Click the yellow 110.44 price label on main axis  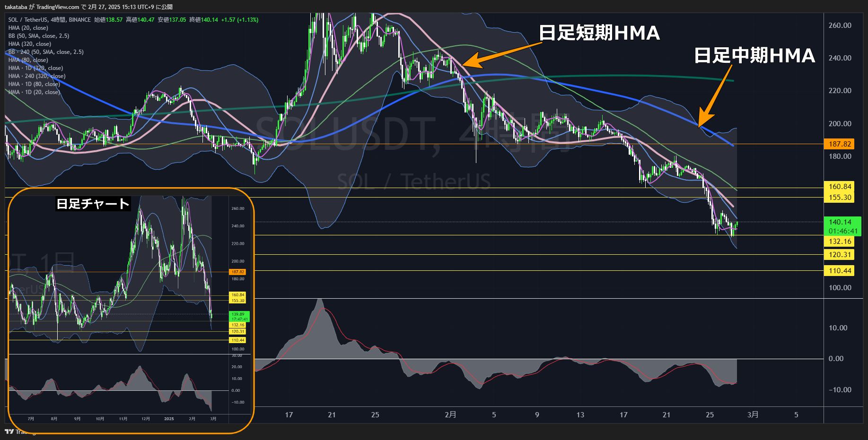[x=840, y=271]
